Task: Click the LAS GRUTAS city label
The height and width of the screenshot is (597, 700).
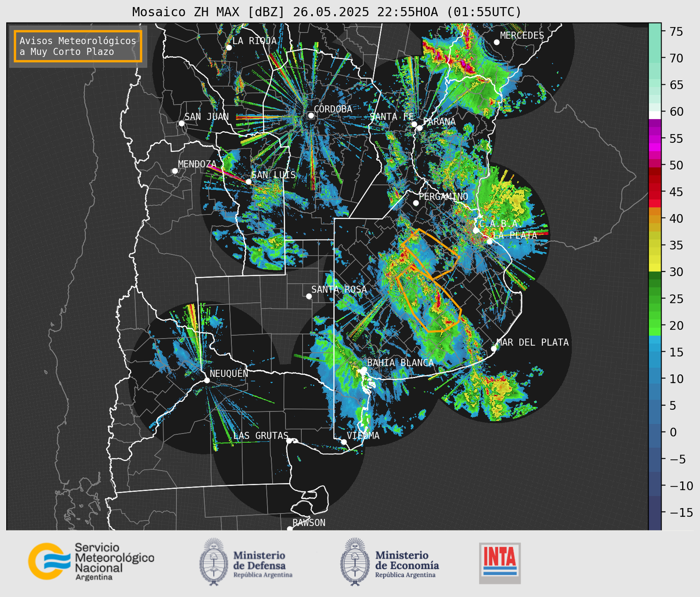Action: click(x=261, y=436)
